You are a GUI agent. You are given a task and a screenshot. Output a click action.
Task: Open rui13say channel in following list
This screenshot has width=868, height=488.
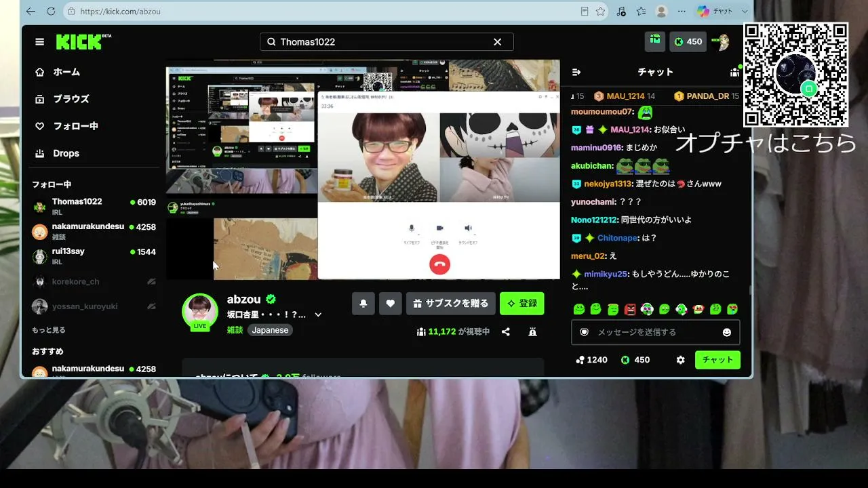click(94, 256)
